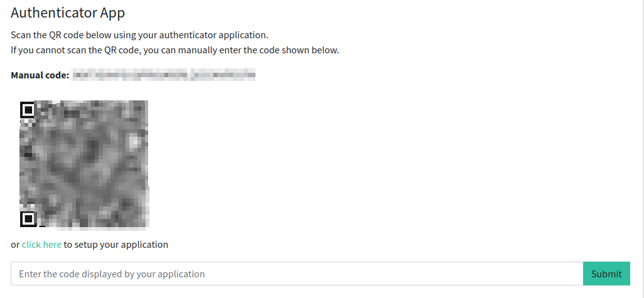Click the 'to setup your application' text

tap(116, 245)
